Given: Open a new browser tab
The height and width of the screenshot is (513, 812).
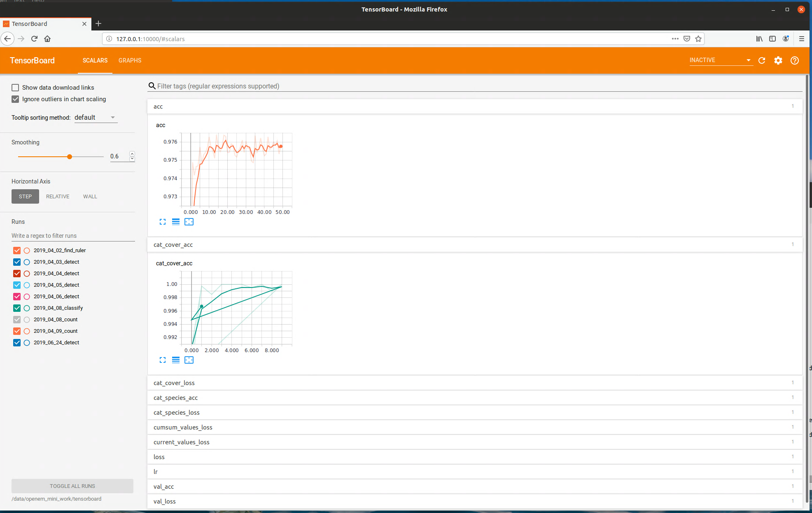Looking at the screenshot, I should coord(98,24).
